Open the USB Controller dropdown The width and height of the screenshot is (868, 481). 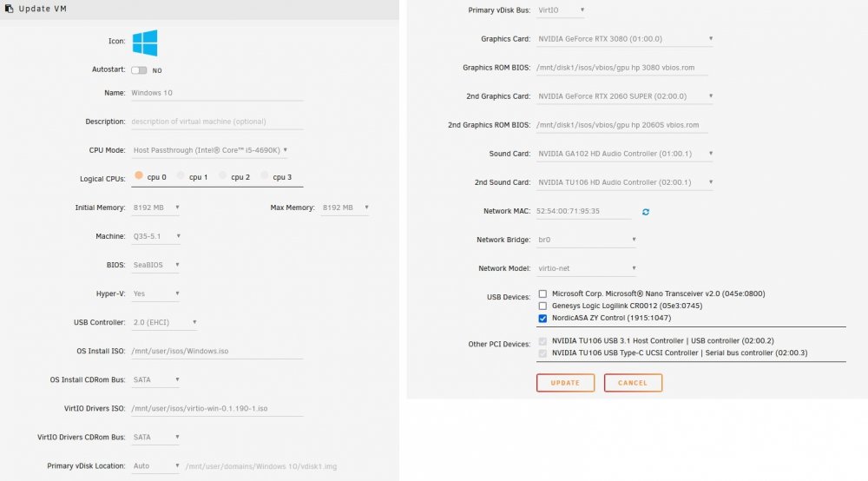click(x=164, y=322)
